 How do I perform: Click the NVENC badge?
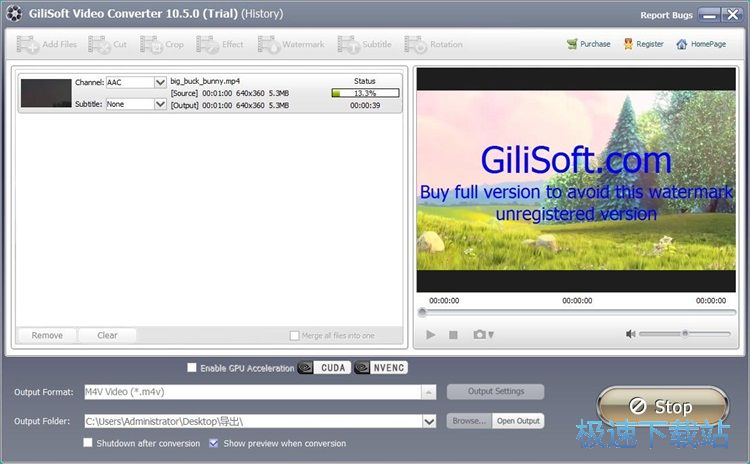(x=381, y=367)
